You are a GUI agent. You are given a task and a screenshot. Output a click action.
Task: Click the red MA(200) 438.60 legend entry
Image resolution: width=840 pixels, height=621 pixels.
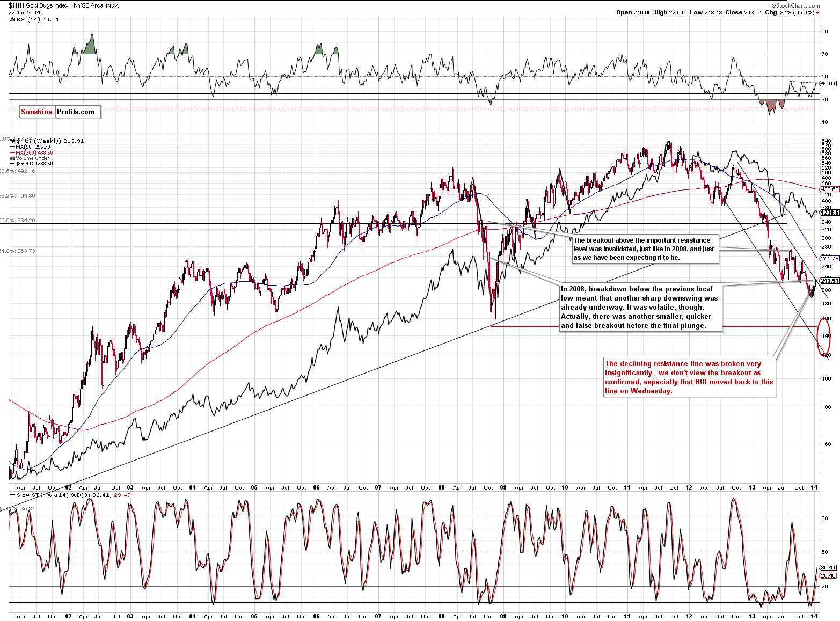coord(31,153)
